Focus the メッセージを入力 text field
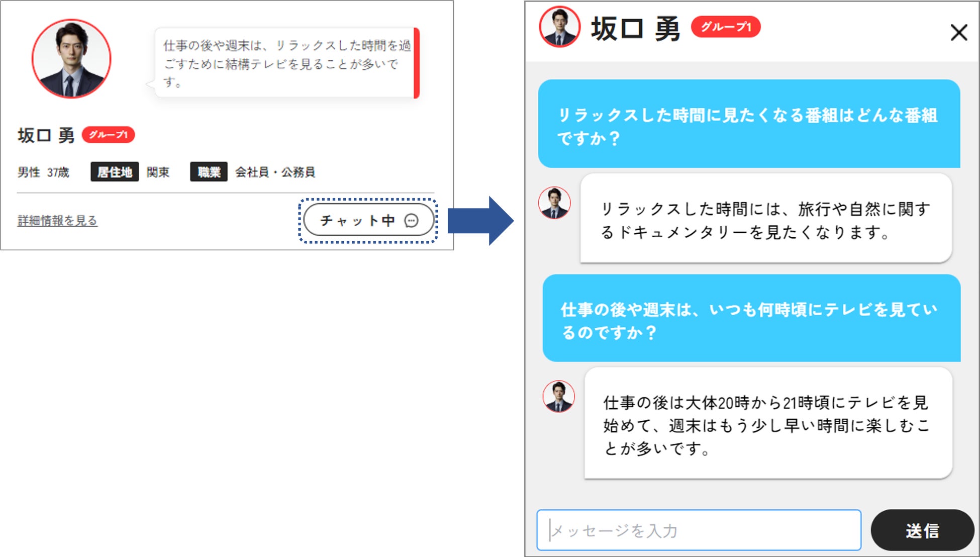 (699, 530)
